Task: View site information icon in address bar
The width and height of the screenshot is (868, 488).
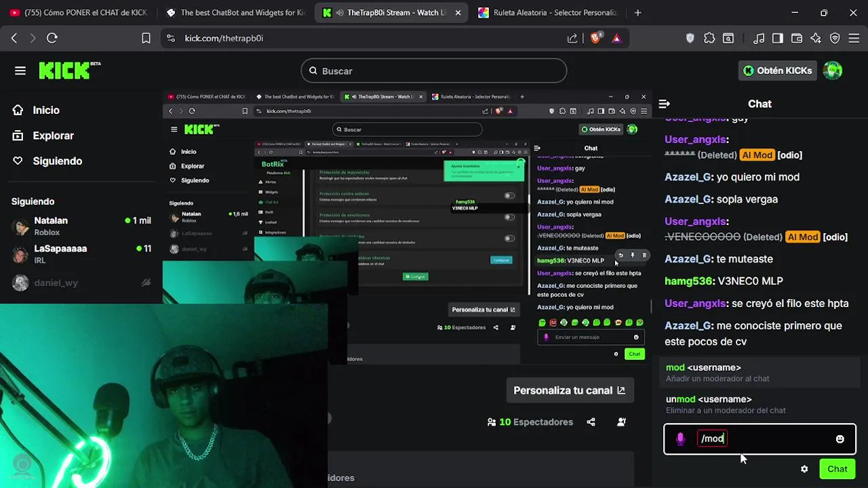Action: point(170,39)
